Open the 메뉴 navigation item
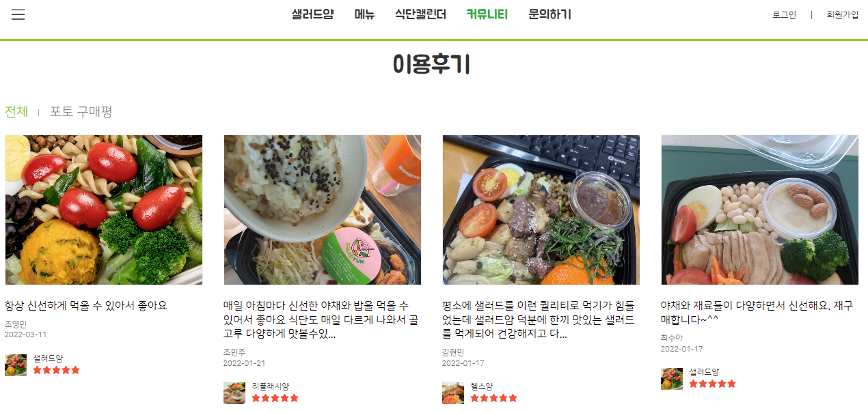The height and width of the screenshot is (413, 868). [x=364, y=14]
